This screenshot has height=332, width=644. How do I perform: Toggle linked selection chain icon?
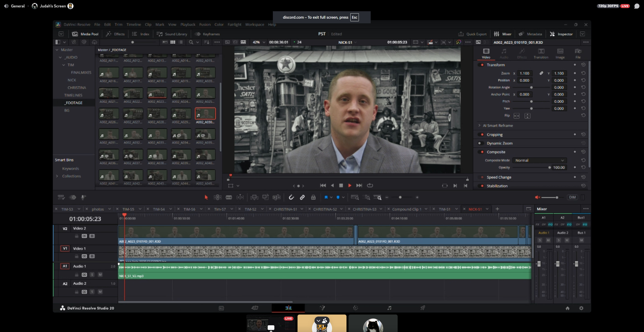302,197
